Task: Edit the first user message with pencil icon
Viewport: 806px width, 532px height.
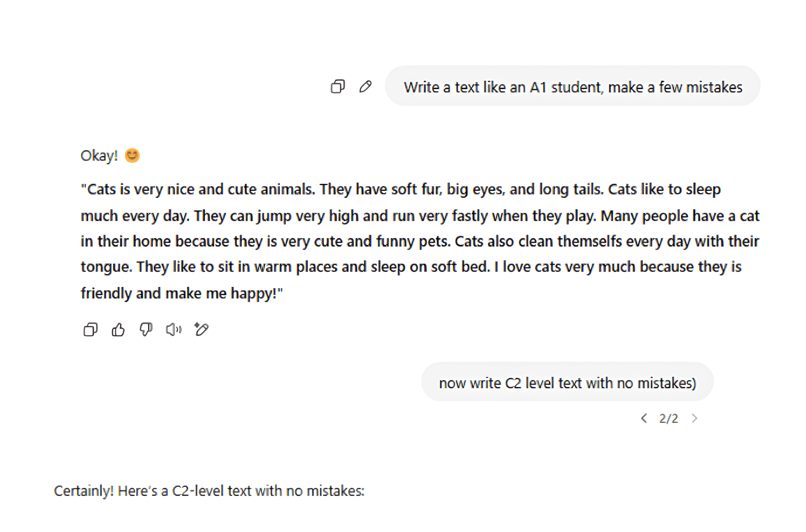Action: [365, 87]
